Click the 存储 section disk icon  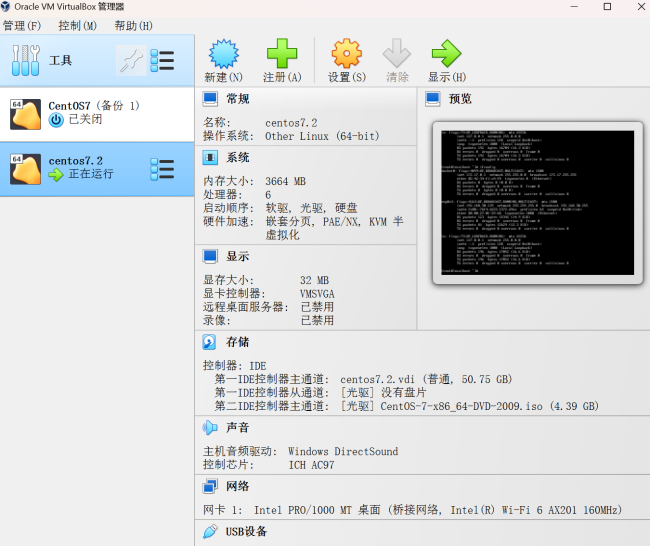click(209, 342)
